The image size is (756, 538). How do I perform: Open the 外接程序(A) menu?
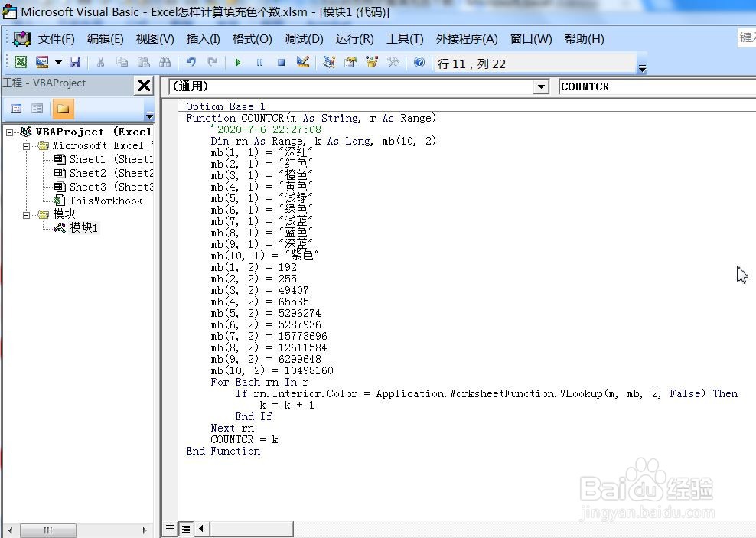(x=466, y=39)
